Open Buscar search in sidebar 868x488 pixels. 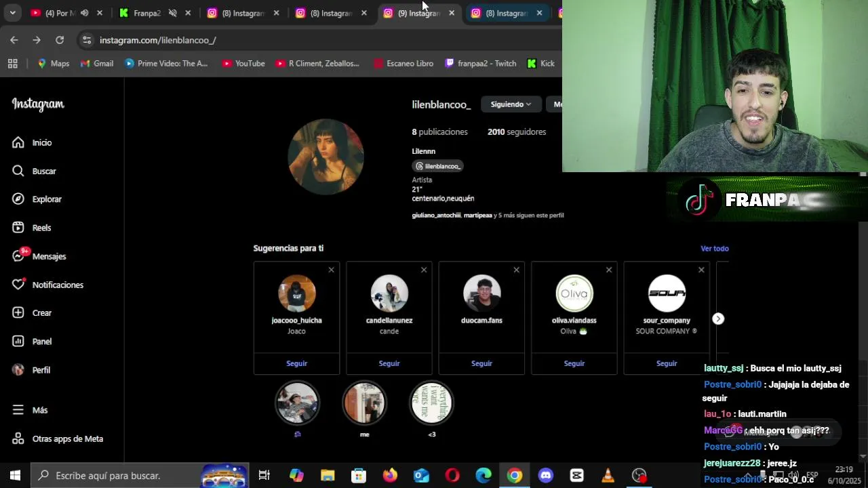tap(34, 171)
